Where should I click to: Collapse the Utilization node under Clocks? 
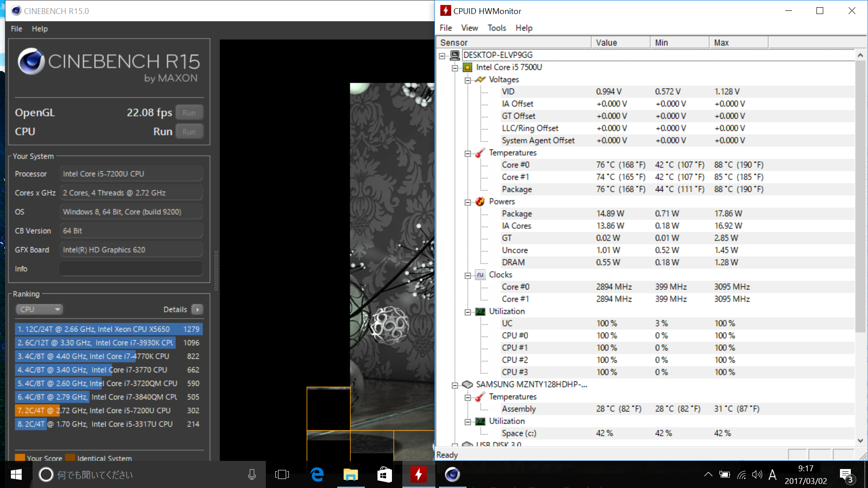tap(467, 312)
